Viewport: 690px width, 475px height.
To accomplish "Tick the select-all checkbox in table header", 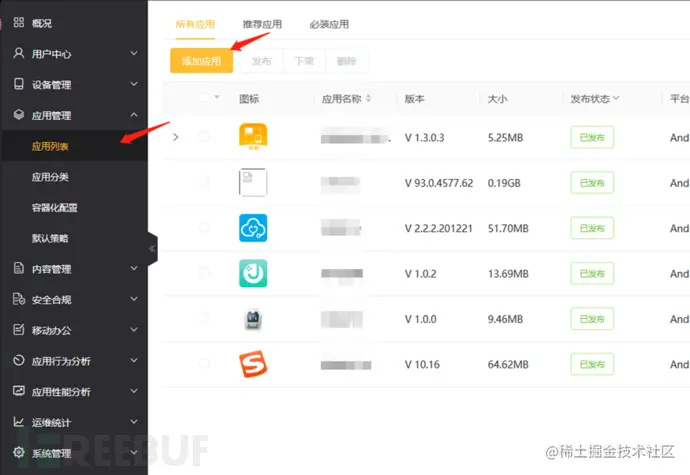I will pyautogui.click(x=204, y=97).
